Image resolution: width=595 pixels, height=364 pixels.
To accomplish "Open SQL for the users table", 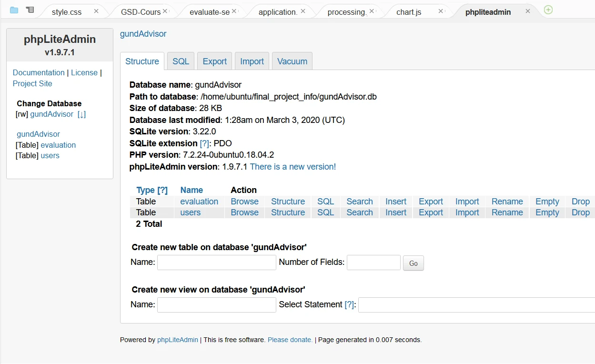I will click(326, 212).
